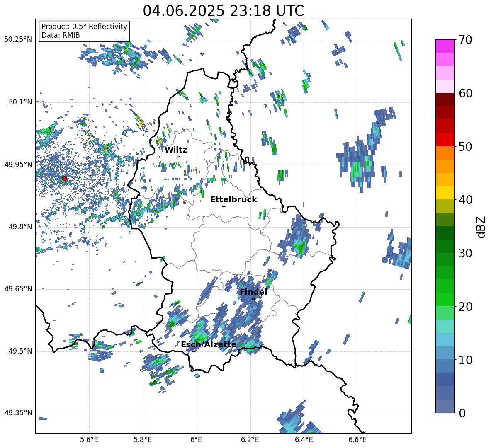The height and width of the screenshot is (448, 491).
Task: Click the colorbar tick value 30
Action: point(465,253)
